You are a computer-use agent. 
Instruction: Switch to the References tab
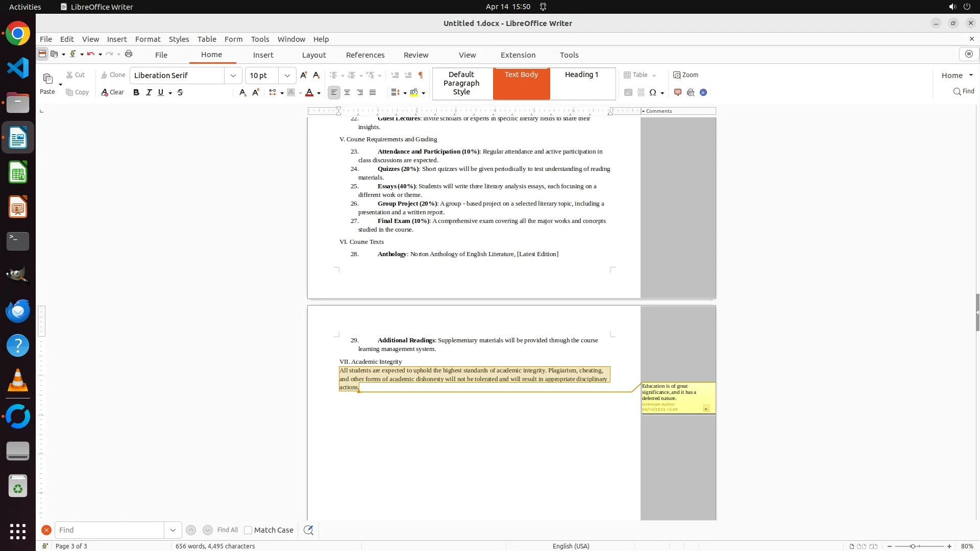tap(365, 55)
